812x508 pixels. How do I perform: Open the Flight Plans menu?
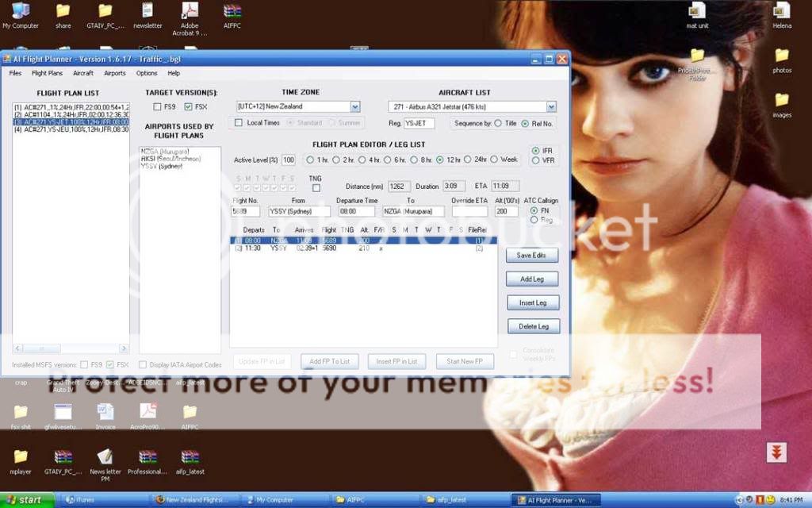pos(47,73)
